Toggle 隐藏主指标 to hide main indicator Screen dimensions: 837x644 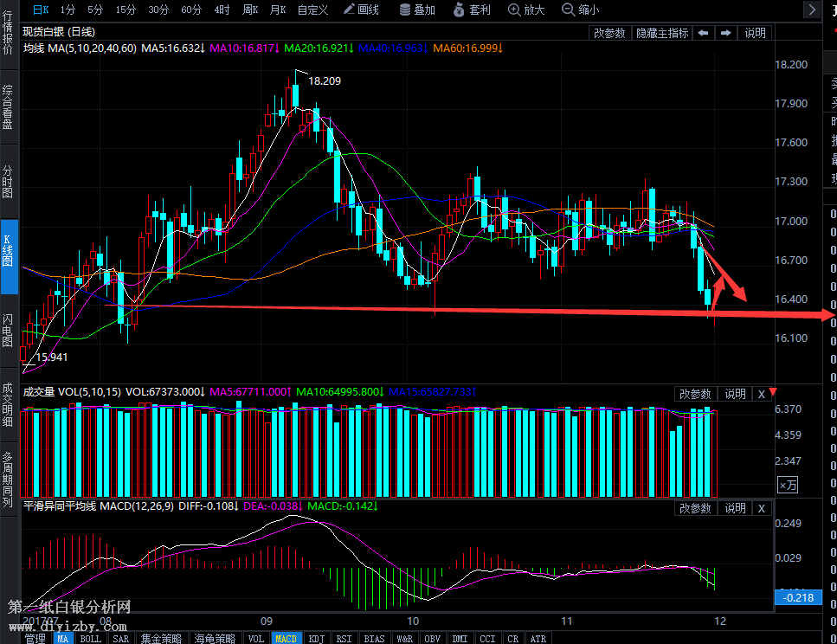click(662, 33)
